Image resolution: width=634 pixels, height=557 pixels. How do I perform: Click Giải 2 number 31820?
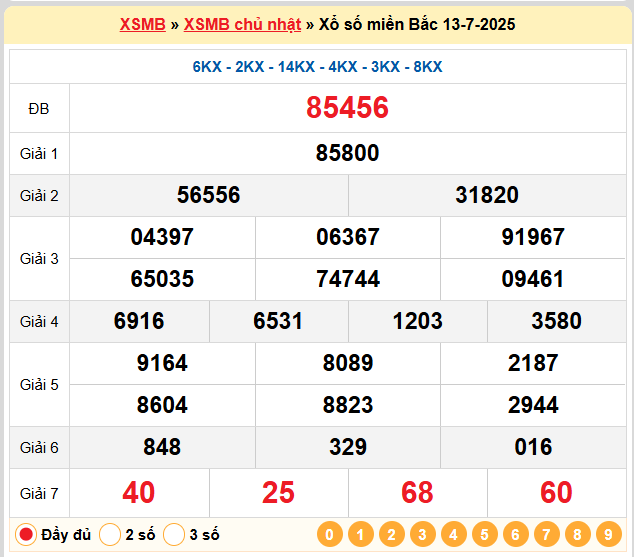tap(487, 195)
